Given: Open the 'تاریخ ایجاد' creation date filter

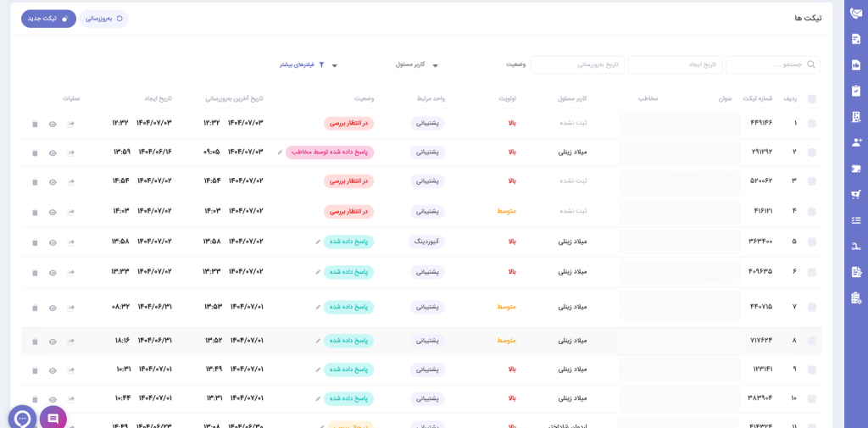Looking at the screenshot, I should [x=675, y=64].
